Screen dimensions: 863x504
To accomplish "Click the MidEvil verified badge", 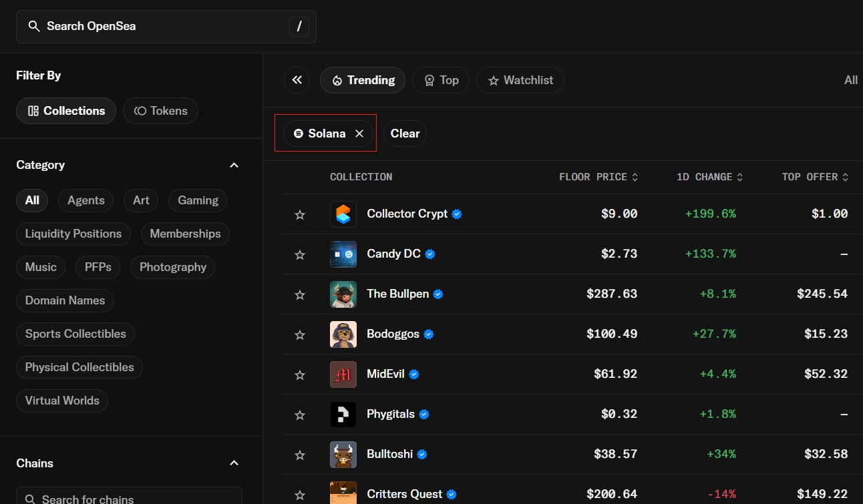I will 414,374.
